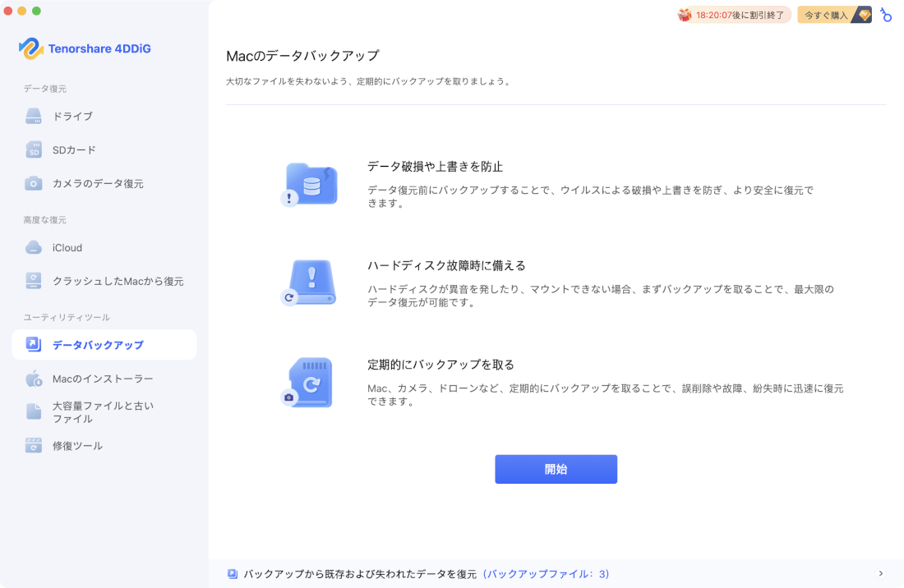Click the クラッシュしたMacから復元 computer icon
Screen dimensions: 904x588
pos(34,281)
